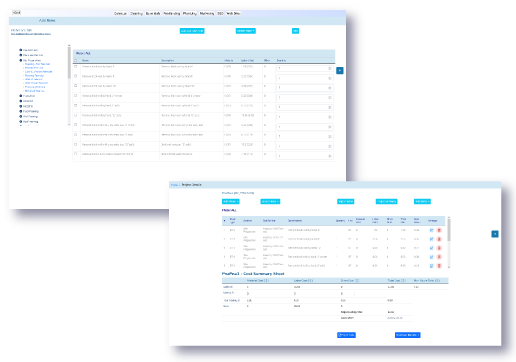The image size is (516, 362).
Task: Click the right blue button at lower window's bottom
Action: tap(407, 335)
